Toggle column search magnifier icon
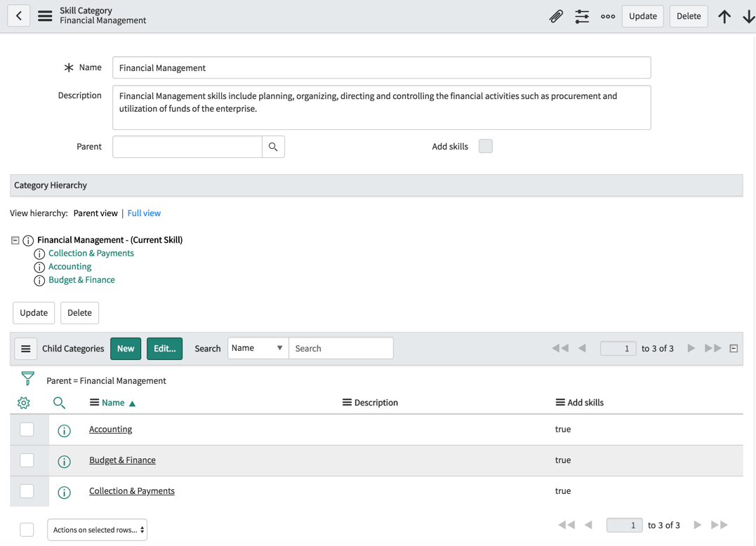This screenshot has width=756, height=546. pos(59,402)
